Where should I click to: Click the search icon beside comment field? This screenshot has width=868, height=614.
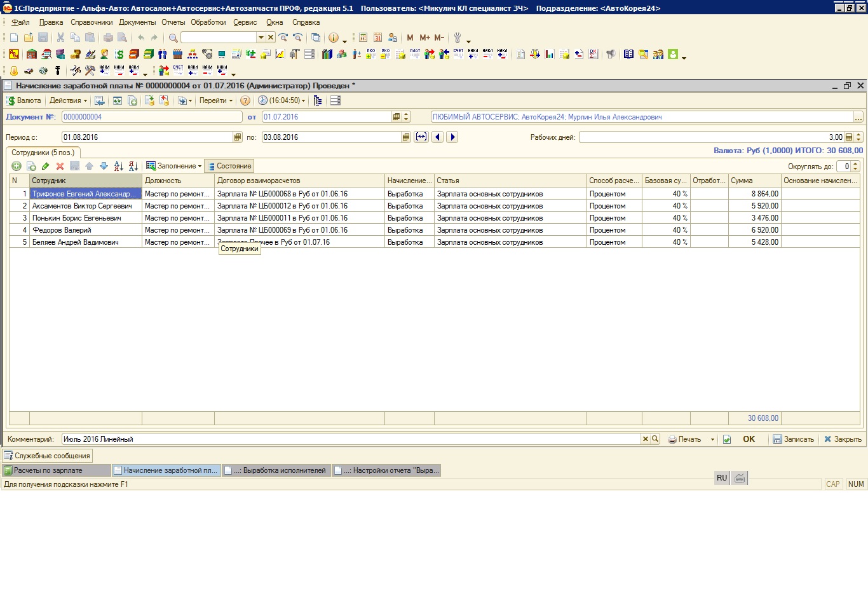click(655, 439)
